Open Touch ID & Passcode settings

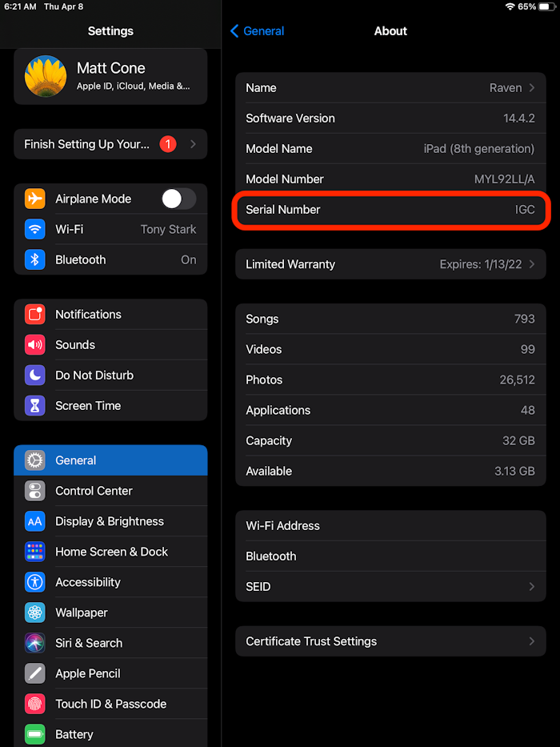[x=110, y=704]
